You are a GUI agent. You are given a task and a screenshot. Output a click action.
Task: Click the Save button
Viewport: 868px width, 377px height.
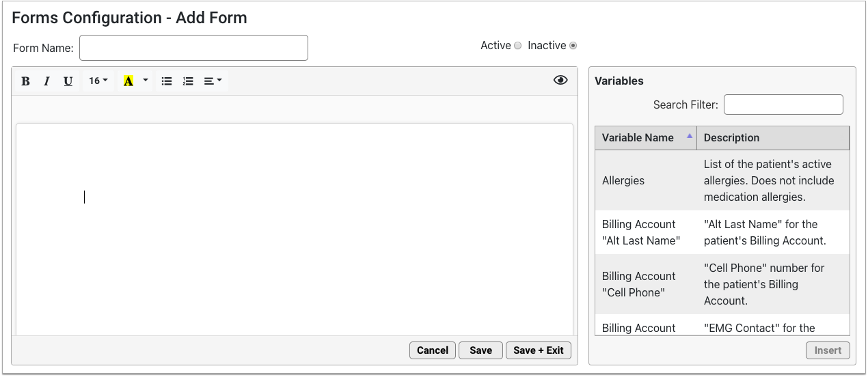tap(480, 350)
